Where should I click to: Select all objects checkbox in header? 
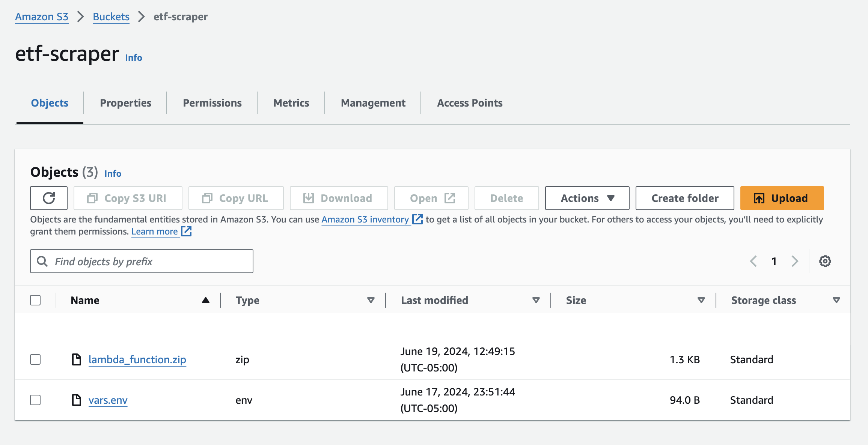click(35, 300)
